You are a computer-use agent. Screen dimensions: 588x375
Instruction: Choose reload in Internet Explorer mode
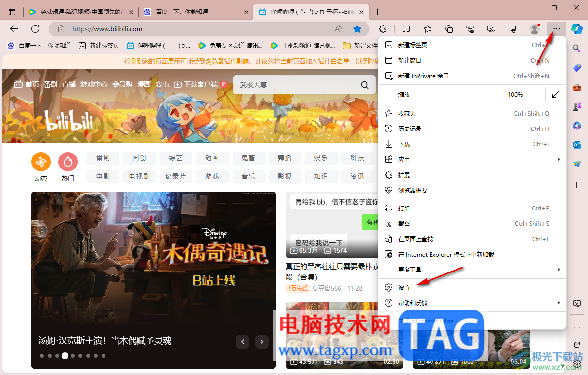point(472,254)
